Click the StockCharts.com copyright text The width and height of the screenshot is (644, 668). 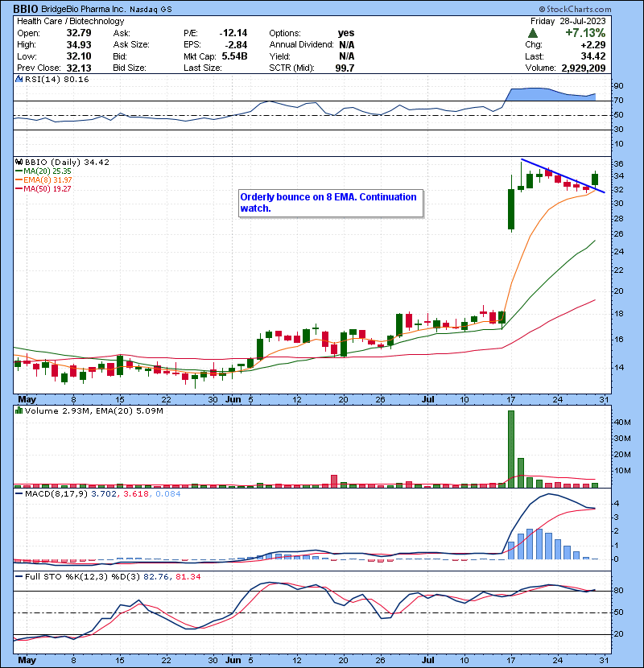(575, 9)
